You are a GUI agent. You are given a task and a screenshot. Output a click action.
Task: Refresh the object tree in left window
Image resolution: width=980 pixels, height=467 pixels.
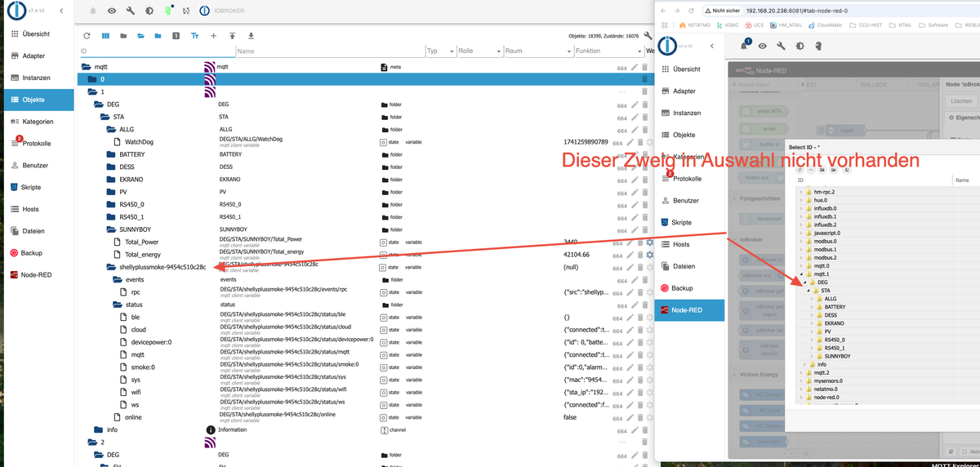(x=87, y=36)
